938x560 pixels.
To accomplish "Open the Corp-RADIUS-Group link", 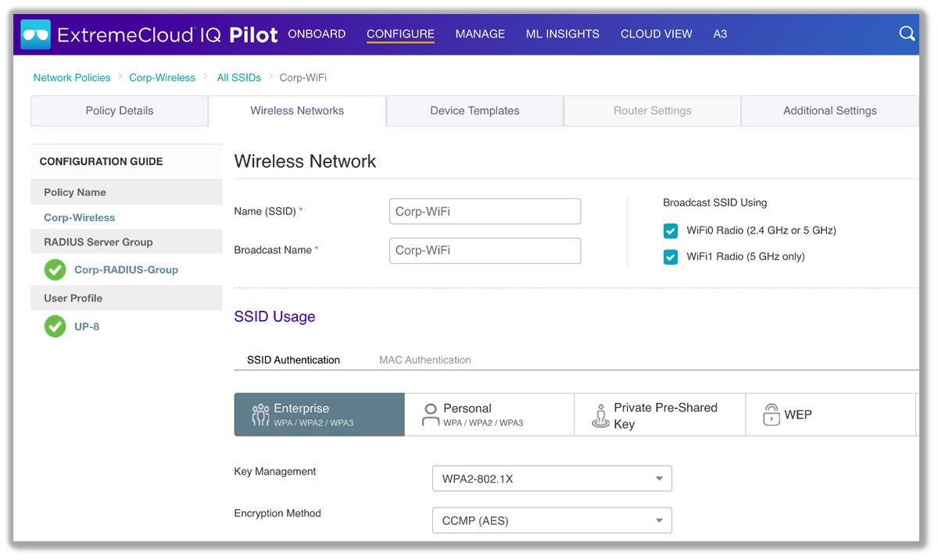I will click(126, 270).
